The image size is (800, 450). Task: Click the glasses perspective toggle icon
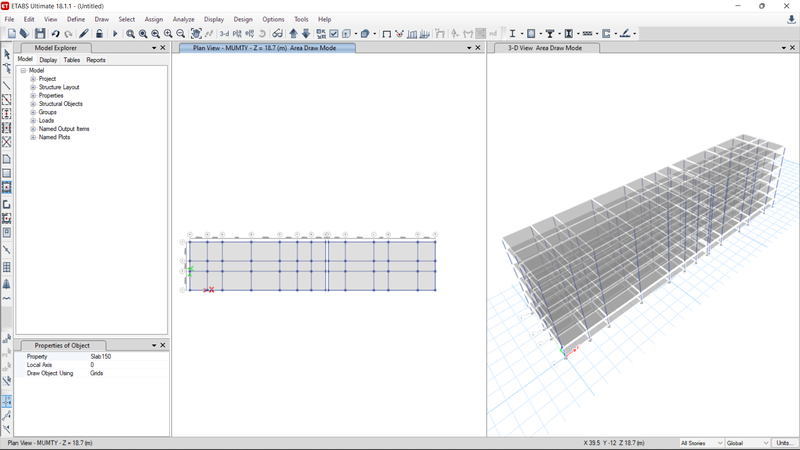click(x=277, y=34)
